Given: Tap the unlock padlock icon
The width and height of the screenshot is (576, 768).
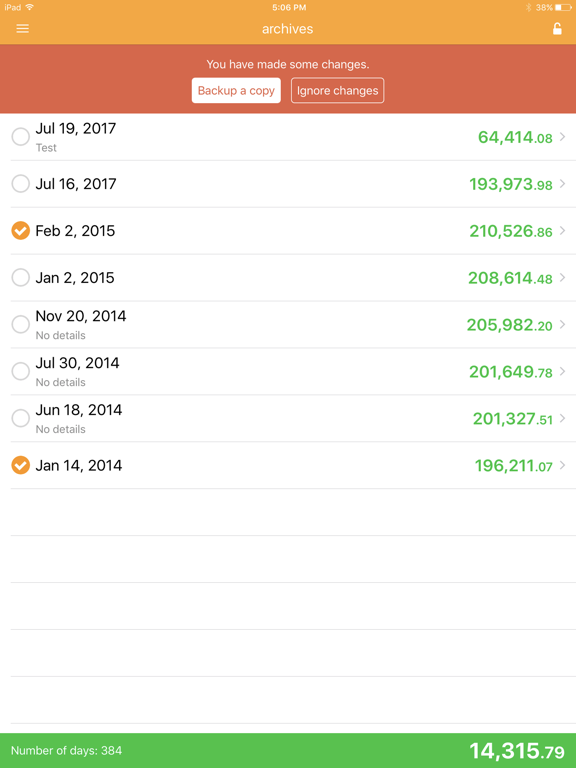Looking at the screenshot, I should click(557, 28).
